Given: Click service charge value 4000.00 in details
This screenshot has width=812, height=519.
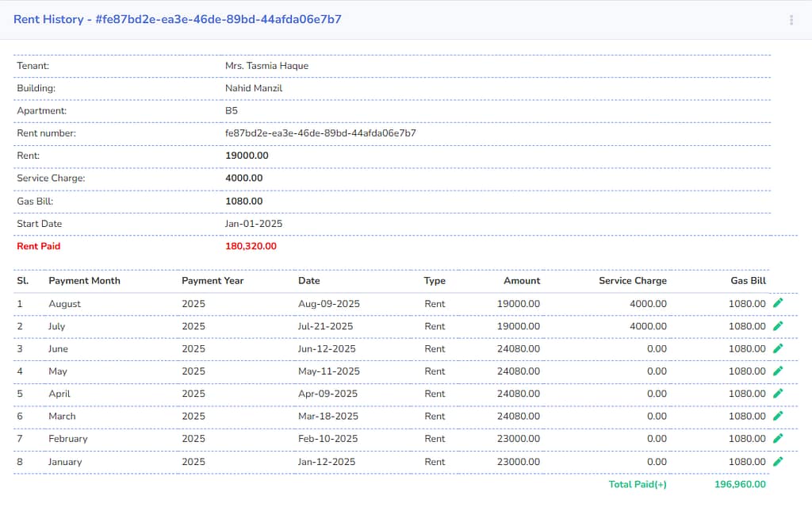Looking at the screenshot, I should click(244, 178).
